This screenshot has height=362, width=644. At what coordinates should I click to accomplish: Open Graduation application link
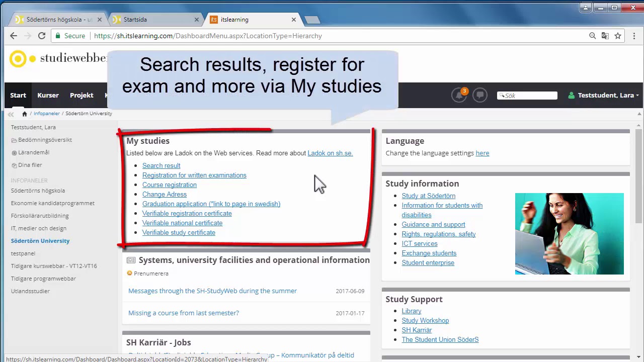tap(211, 204)
